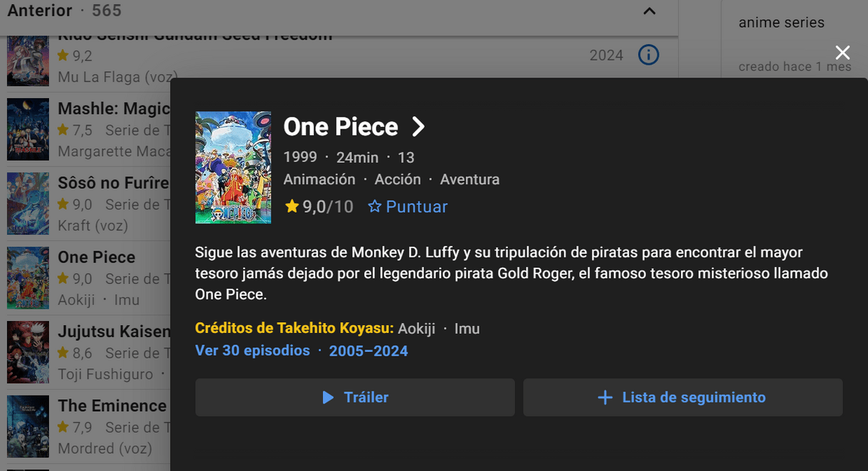The image size is (868, 471).
Task: Click Jujutsu Kaisen title in list
Action: point(114,332)
